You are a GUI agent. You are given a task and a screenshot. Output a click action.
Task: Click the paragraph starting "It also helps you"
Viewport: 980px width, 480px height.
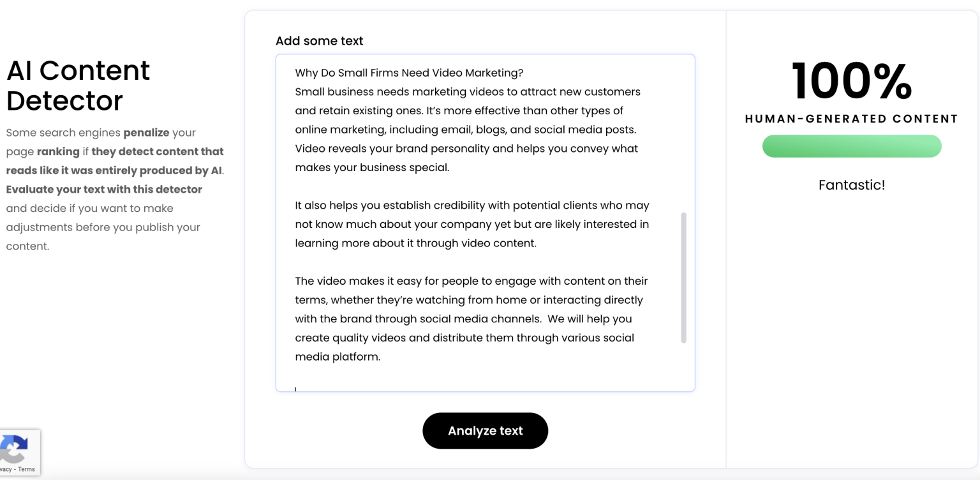[x=471, y=224]
